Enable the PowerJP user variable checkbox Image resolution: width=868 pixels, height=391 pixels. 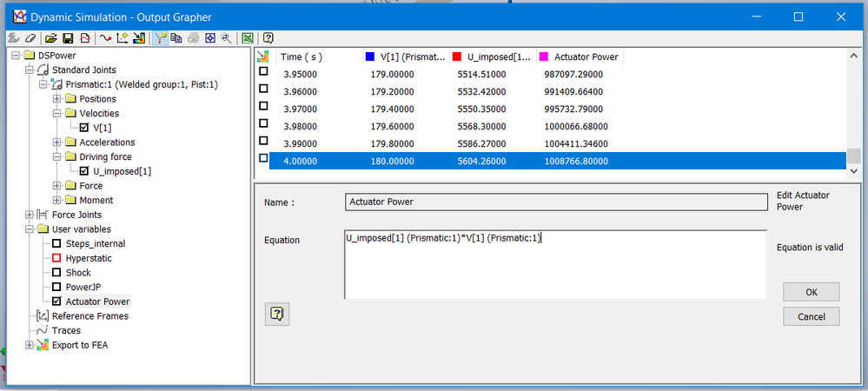coord(56,287)
